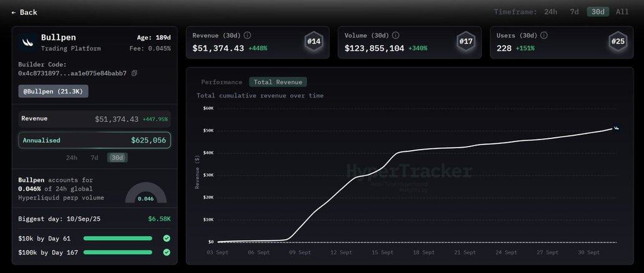Click the $10k by Day 61 progress bar
Screen dimensions: 644x273
click(117, 238)
